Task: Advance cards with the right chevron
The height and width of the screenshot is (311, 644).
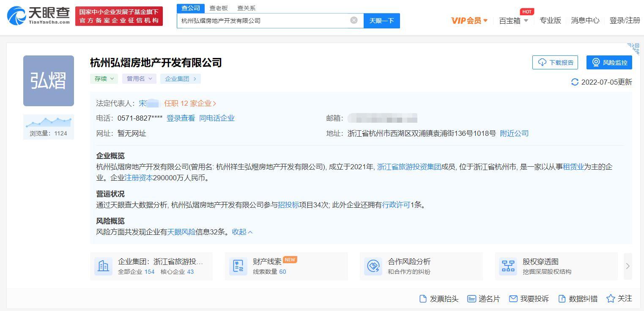Action: click(628, 266)
